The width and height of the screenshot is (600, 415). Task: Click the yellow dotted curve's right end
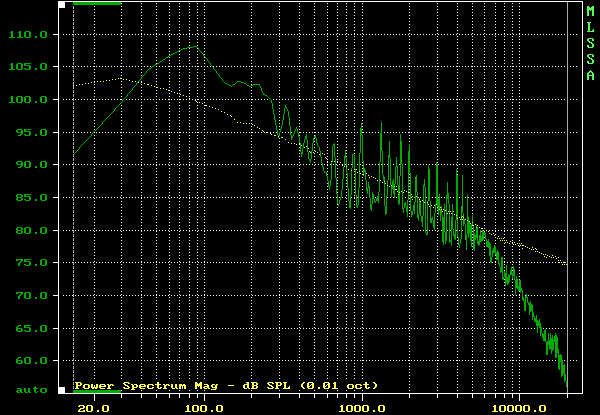coord(566,264)
